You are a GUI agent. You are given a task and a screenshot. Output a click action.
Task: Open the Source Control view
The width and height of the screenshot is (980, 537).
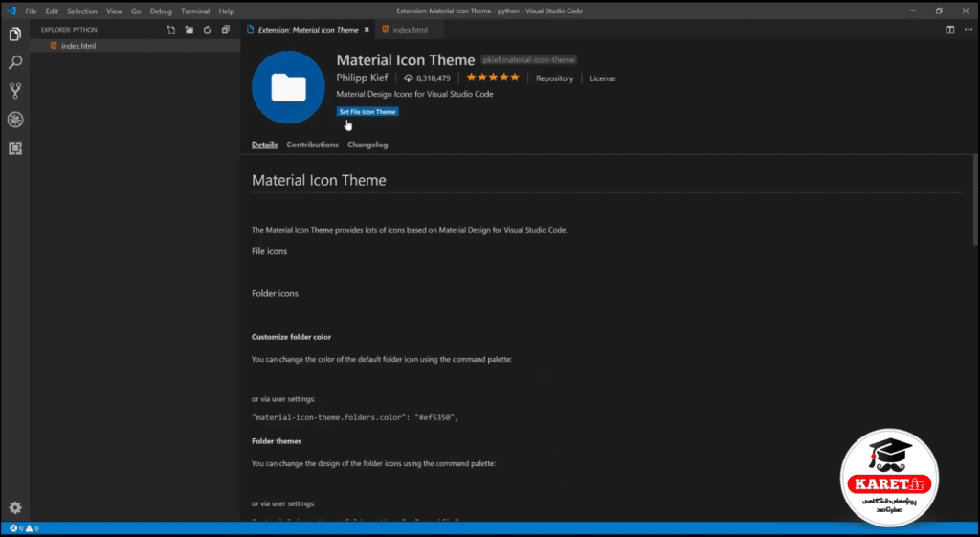15,91
